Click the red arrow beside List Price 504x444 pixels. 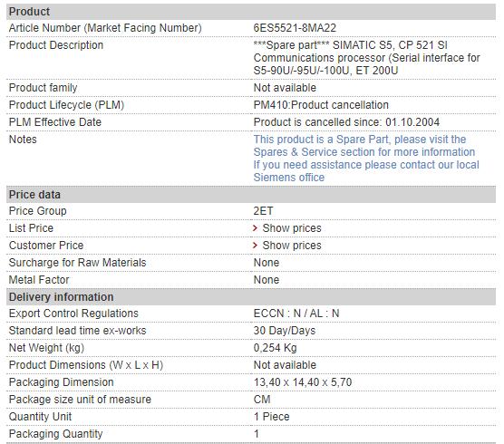point(256,228)
